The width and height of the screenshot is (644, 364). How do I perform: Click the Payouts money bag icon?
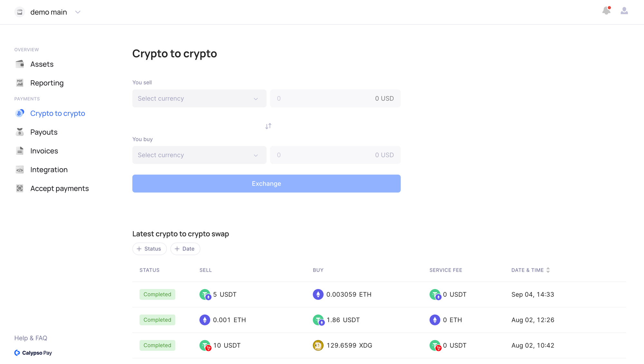pyautogui.click(x=20, y=132)
